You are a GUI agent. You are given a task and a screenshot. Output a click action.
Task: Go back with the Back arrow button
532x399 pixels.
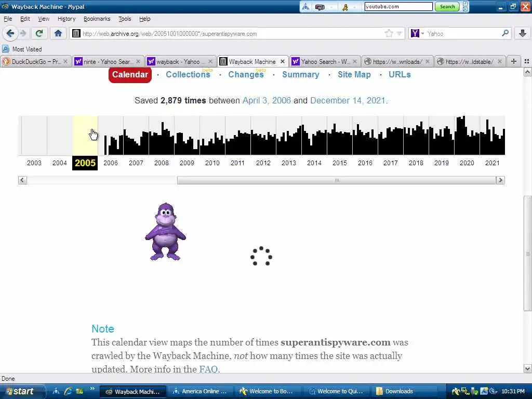[10, 33]
